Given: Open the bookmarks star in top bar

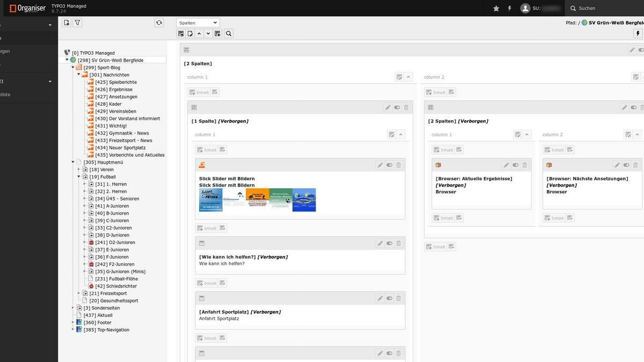Looking at the screenshot, I should tap(496, 8).
